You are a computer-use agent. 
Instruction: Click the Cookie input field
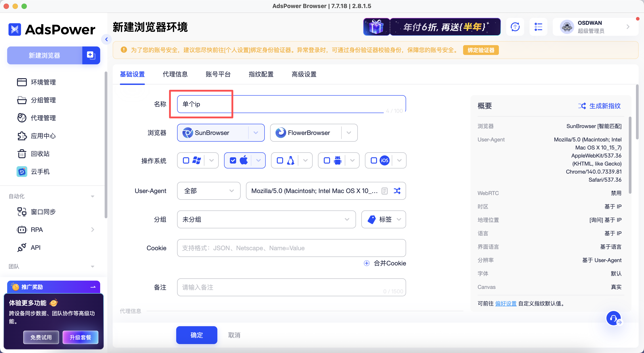pyautogui.click(x=291, y=248)
